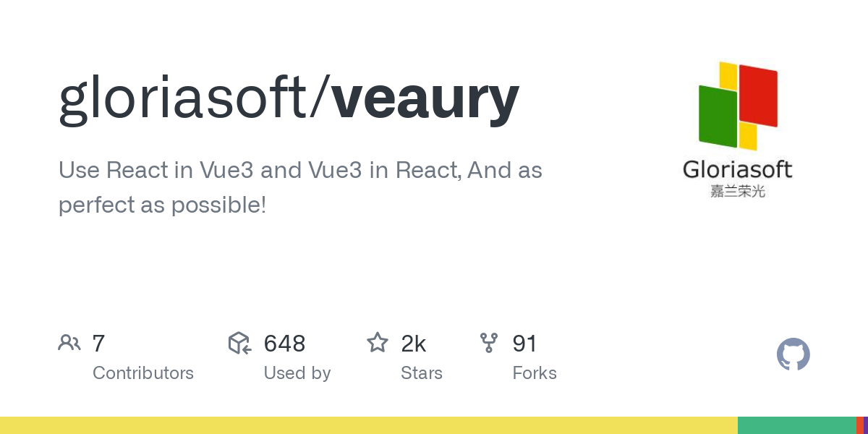The width and height of the screenshot is (868, 434).
Task: Click the green language bar segment
Action: coord(797,425)
